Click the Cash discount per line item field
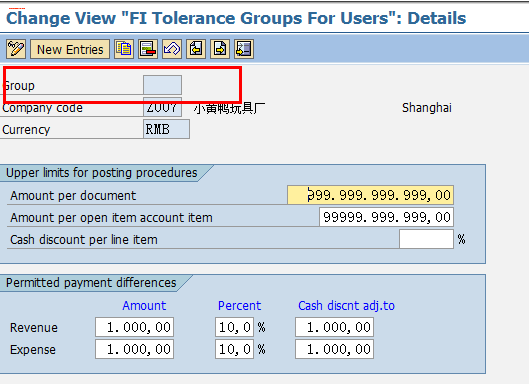Viewport: 529px width, 384px height. [426, 239]
